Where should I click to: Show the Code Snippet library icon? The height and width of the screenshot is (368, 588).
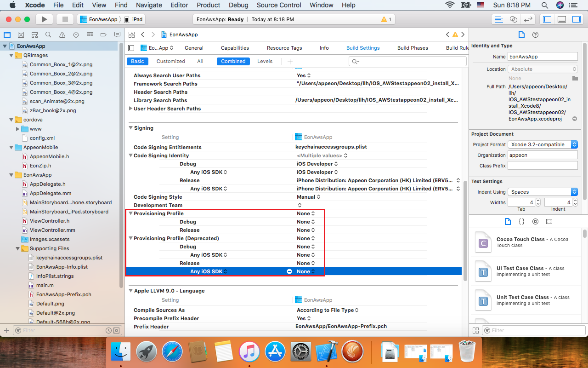pyautogui.click(x=521, y=221)
